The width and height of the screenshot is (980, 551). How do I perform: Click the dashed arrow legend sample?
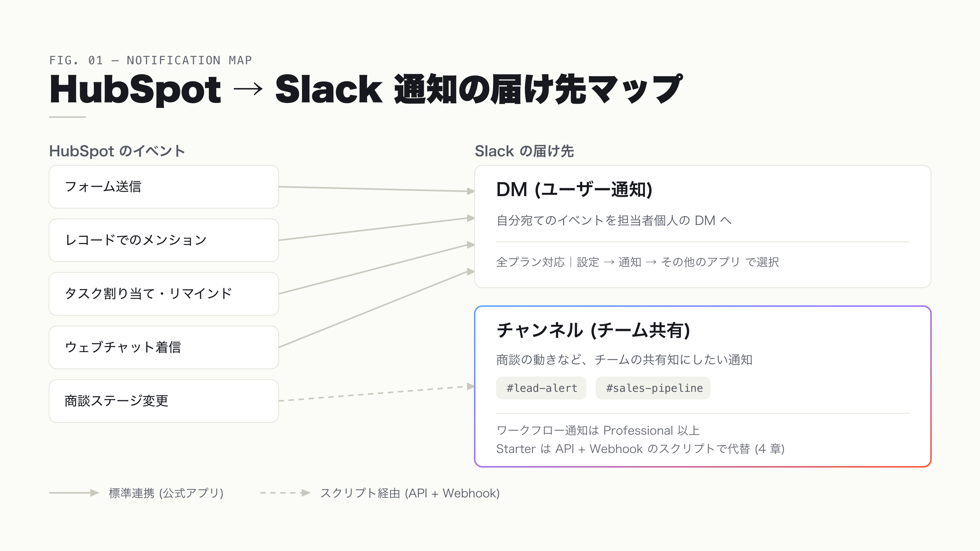tap(285, 493)
